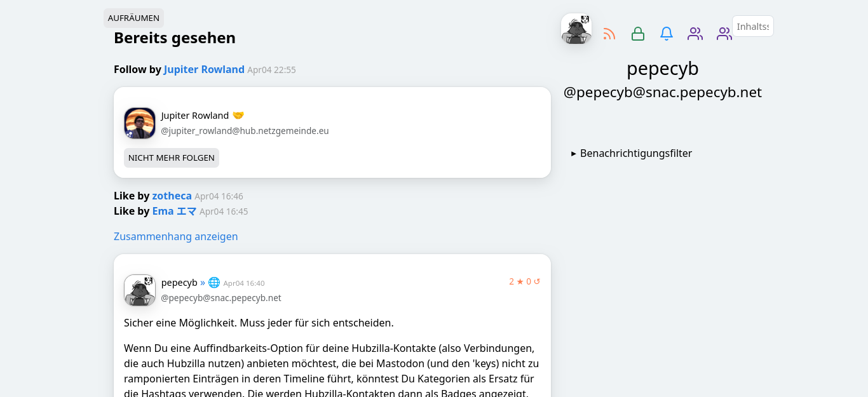Focus the Inhaltssuche search field

pos(753,26)
